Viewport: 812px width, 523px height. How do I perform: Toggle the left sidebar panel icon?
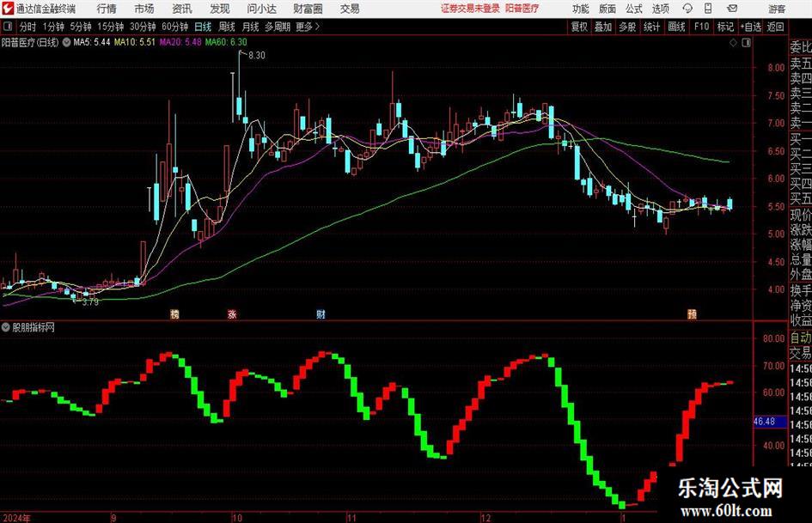click(8, 27)
